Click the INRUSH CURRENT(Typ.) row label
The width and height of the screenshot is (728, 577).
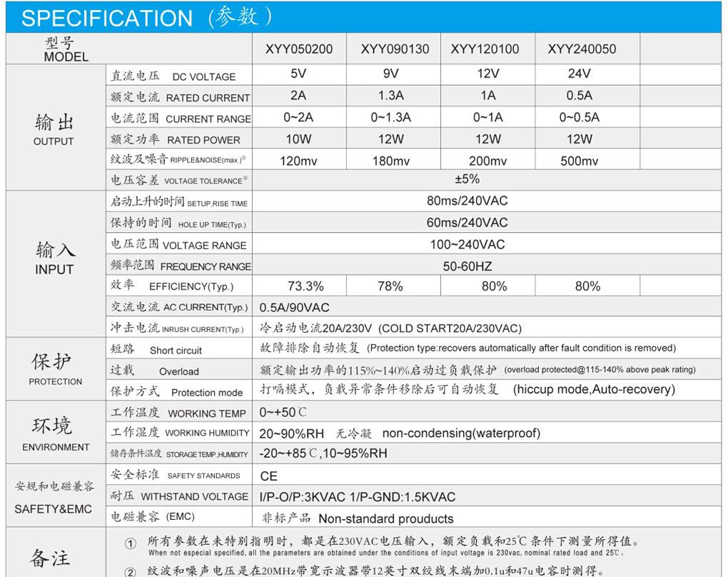coord(203,329)
